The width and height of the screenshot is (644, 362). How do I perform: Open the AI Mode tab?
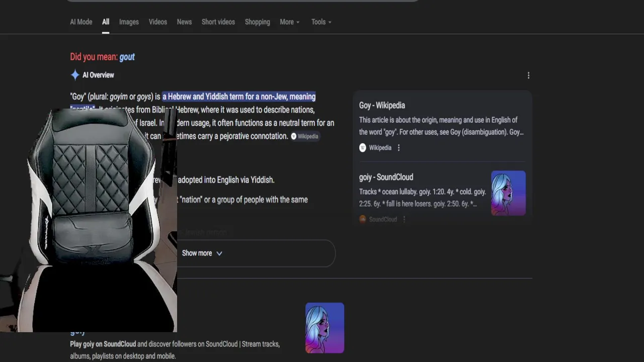tap(81, 22)
